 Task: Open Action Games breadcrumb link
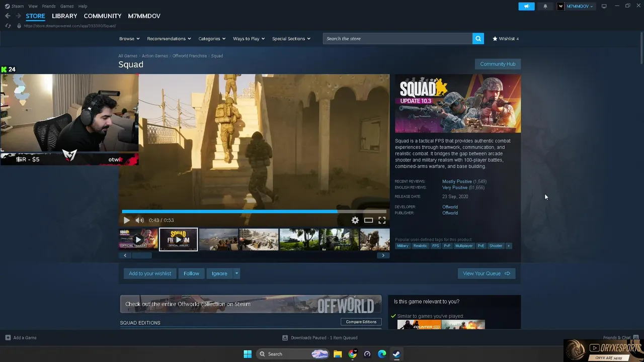154,56
